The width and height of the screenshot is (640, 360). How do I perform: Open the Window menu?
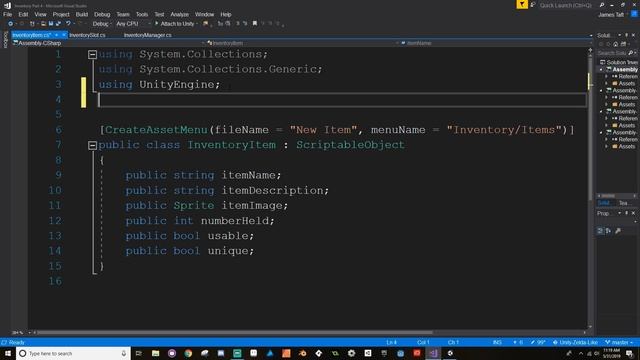pyautogui.click(x=204, y=14)
